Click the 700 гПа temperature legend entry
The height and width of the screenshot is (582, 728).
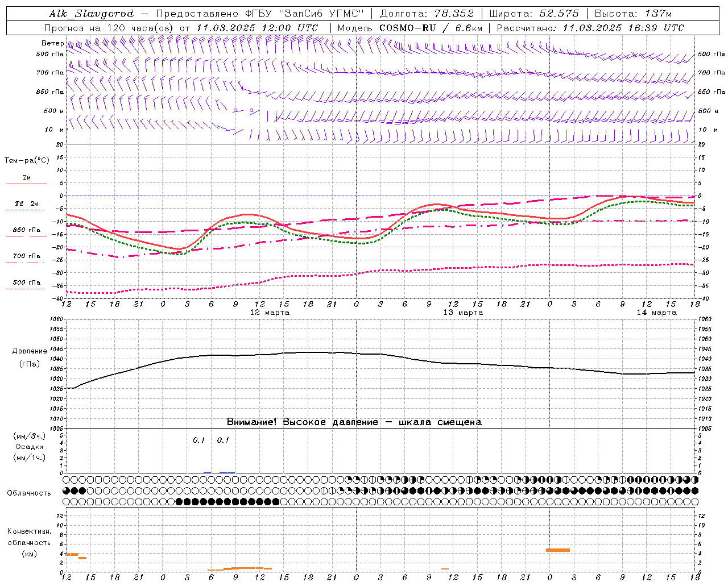point(27,256)
